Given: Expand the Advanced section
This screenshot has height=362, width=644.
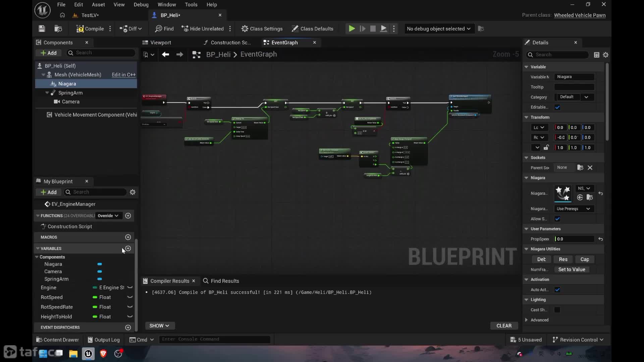Looking at the screenshot, I should click(x=527, y=320).
